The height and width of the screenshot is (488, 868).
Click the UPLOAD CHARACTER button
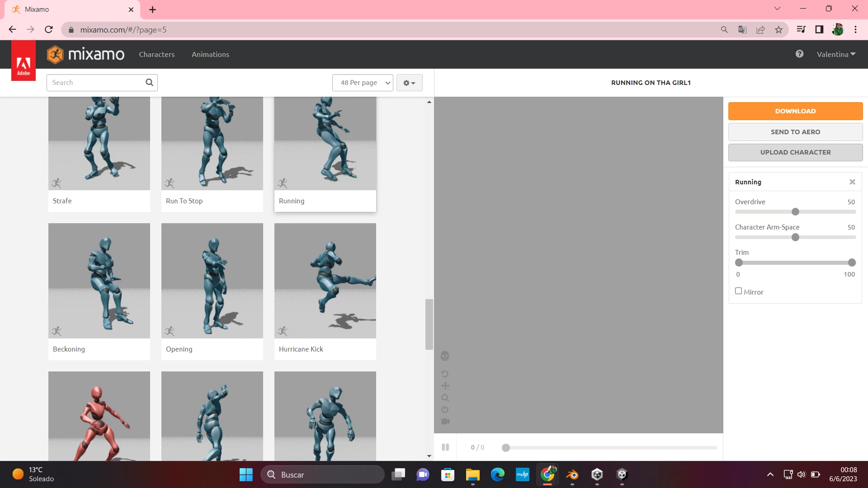tap(795, 152)
